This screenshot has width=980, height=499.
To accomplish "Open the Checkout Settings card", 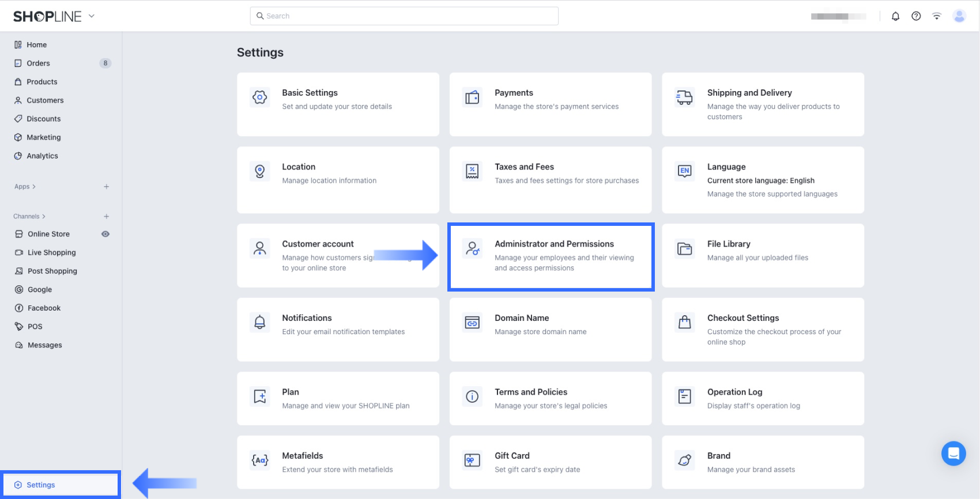I will (x=762, y=329).
